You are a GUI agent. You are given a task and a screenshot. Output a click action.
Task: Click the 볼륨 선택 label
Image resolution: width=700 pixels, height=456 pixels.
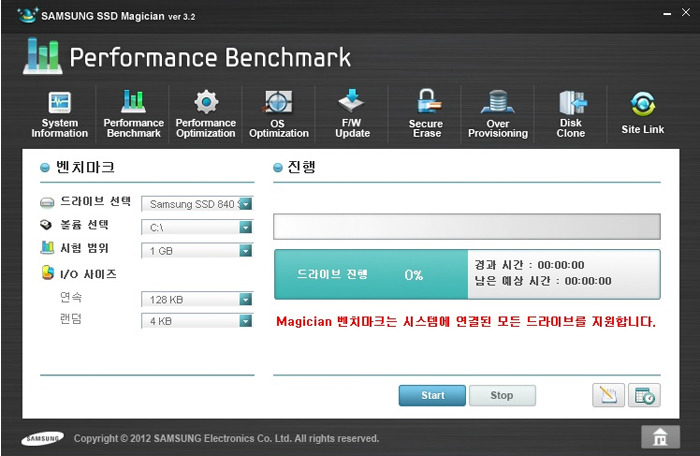tap(84, 225)
